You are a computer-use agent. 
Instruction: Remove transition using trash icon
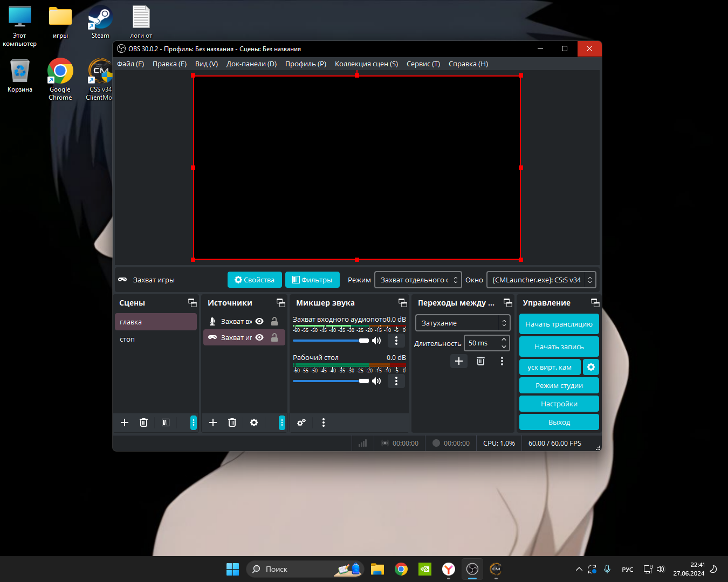tap(480, 361)
